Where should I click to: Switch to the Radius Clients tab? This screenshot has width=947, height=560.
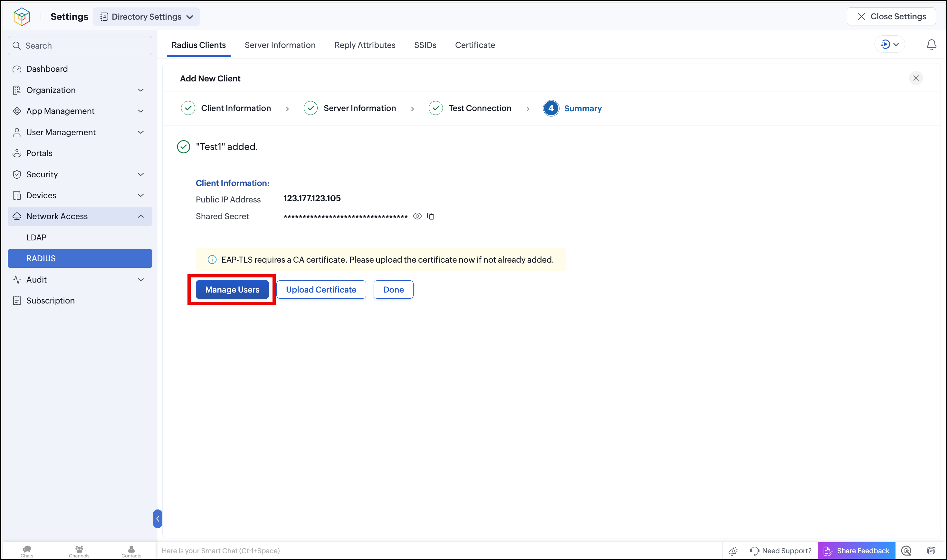pos(199,45)
